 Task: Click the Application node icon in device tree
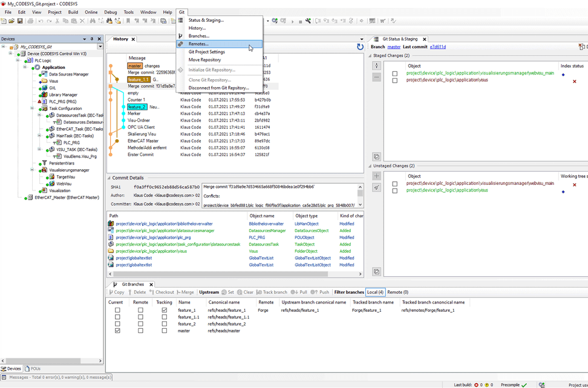point(38,68)
